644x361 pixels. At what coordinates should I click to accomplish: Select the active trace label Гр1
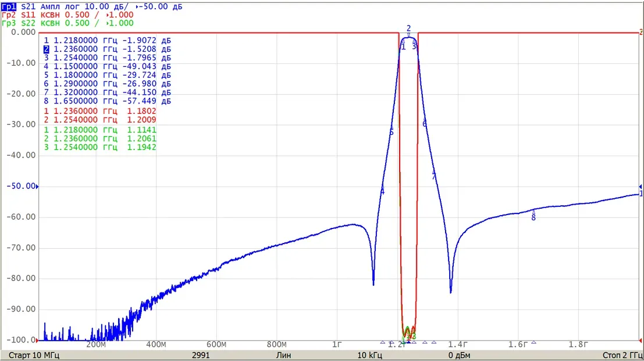pos(9,6)
